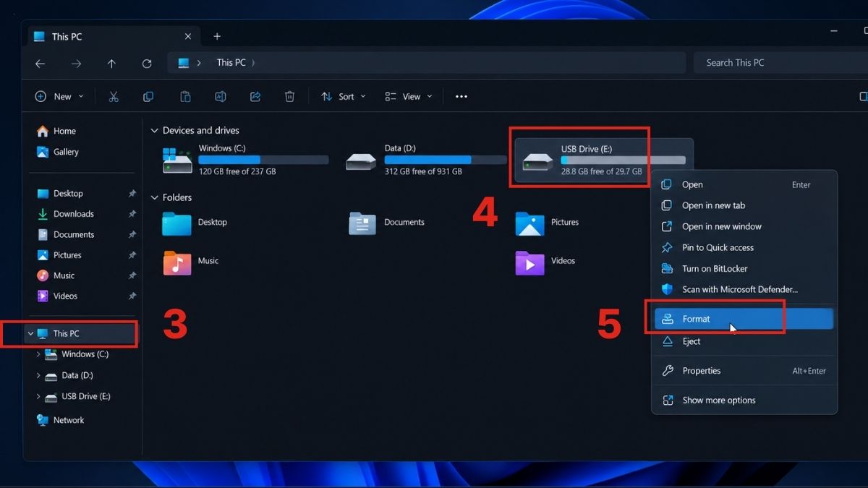Viewport: 868px width, 488px height.
Task: Go up one folder level
Action: click(x=111, y=64)
